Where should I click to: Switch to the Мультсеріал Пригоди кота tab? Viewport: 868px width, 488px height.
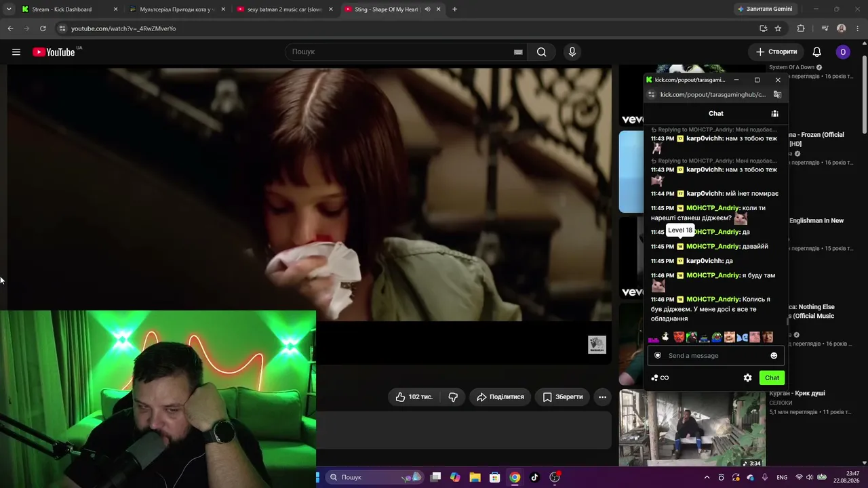click(176, 9)
